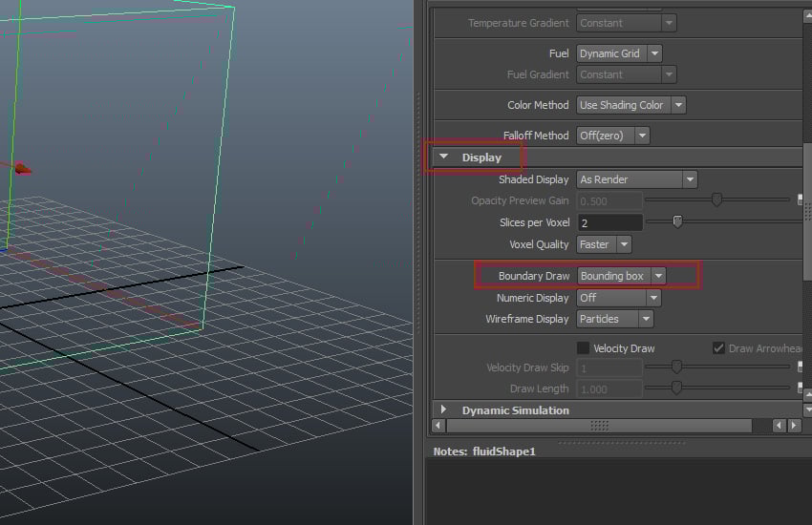Click the horizontal scrollbar thumb

(599, 426)
